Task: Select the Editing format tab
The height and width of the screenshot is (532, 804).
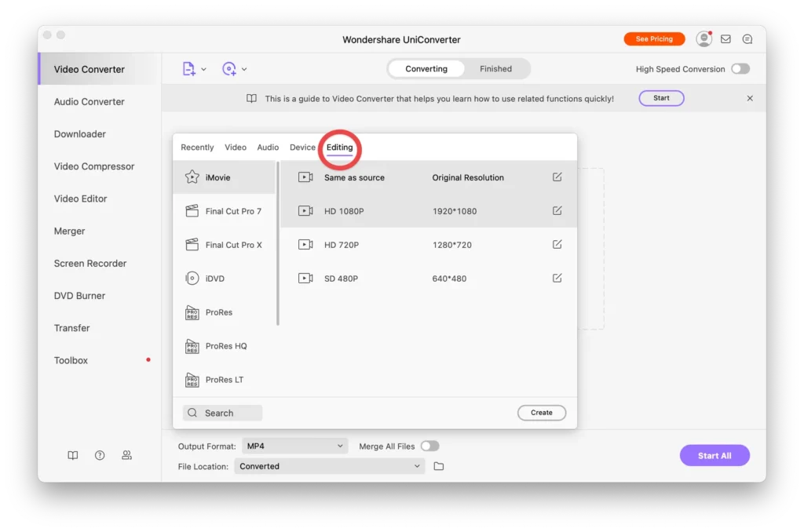Action: click(339, 147)
